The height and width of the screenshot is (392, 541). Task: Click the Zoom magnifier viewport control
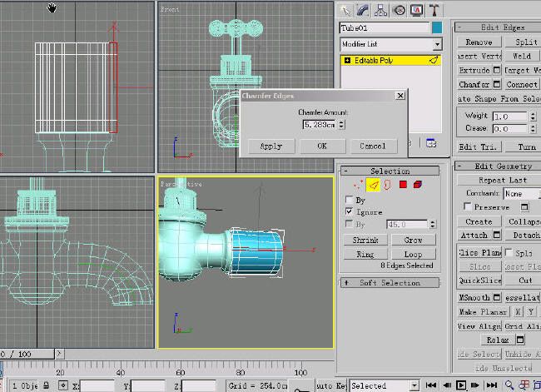click(x=509, y=385)
